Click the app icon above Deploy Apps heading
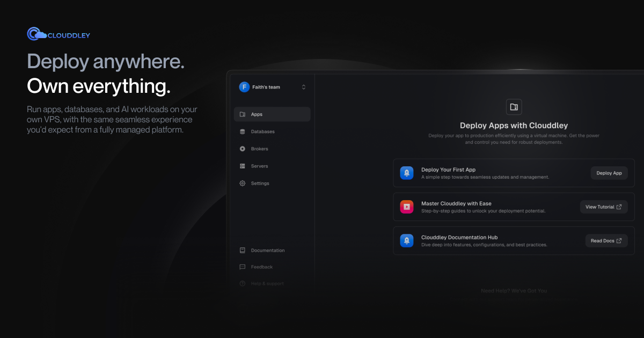Image resolution: width=644 pixels, height=338 pixels. 514,107
